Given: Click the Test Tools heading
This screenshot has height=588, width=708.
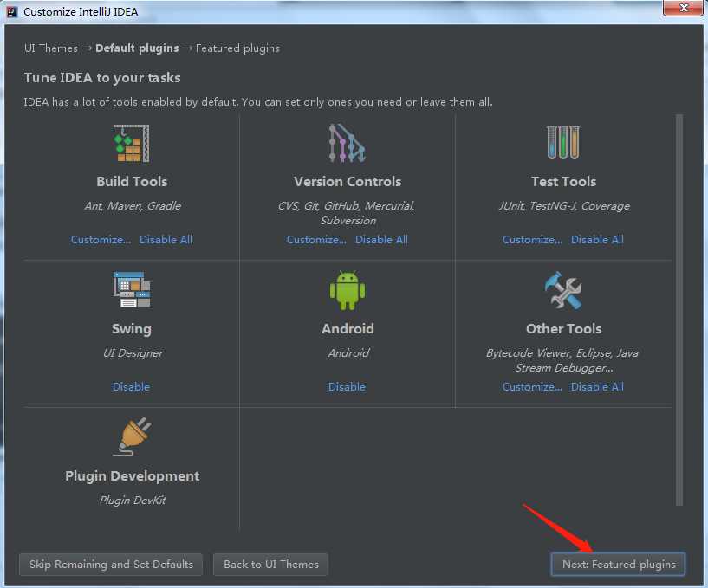Looking at the screenshot, I should pyautogui.click(x=563, y=181).
